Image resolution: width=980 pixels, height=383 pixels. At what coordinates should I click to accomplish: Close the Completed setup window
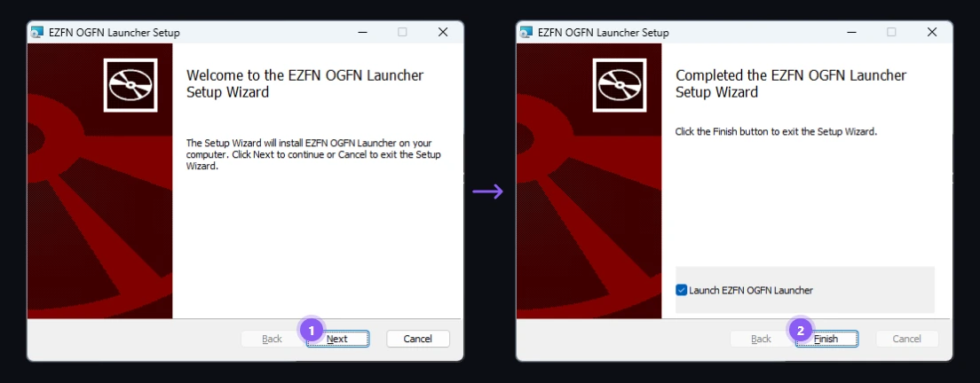(932, 33)
